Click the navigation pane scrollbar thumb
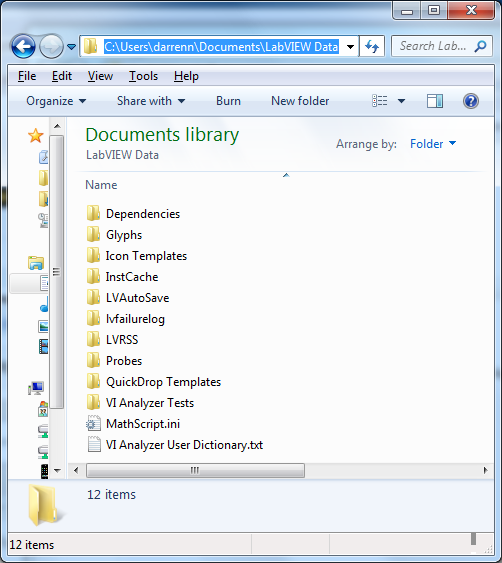This screenshot has height=563, width=502. tap(57, 272)
